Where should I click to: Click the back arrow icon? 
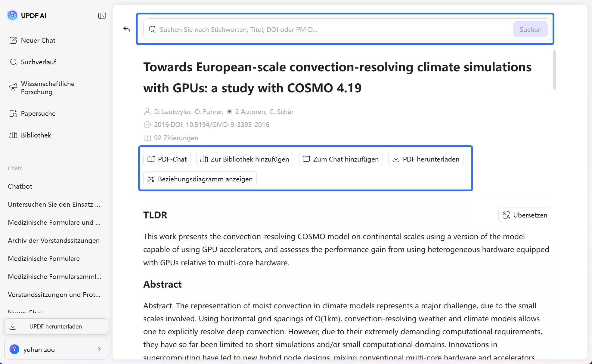point(127,29)
